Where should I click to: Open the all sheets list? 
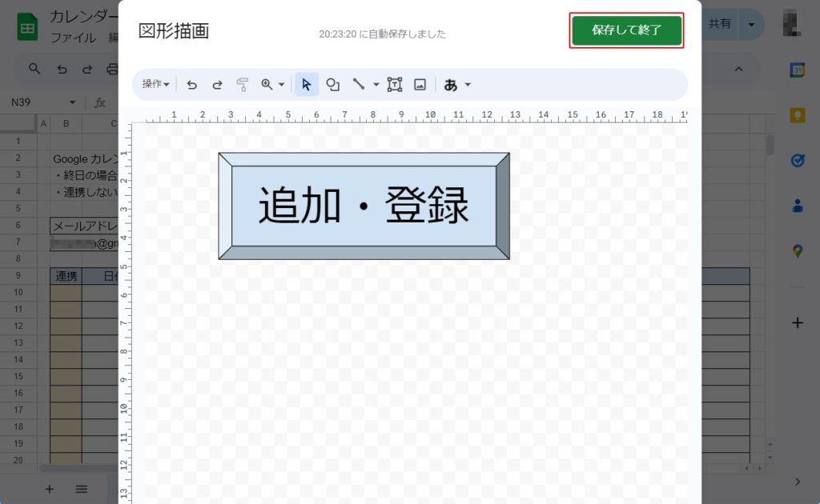pos(82,488)
